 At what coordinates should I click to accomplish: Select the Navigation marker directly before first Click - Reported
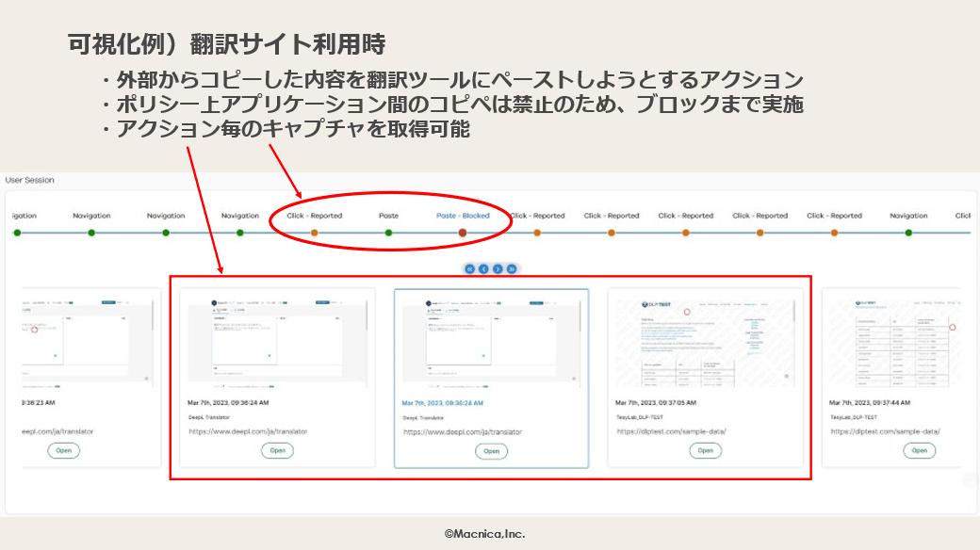240,233
